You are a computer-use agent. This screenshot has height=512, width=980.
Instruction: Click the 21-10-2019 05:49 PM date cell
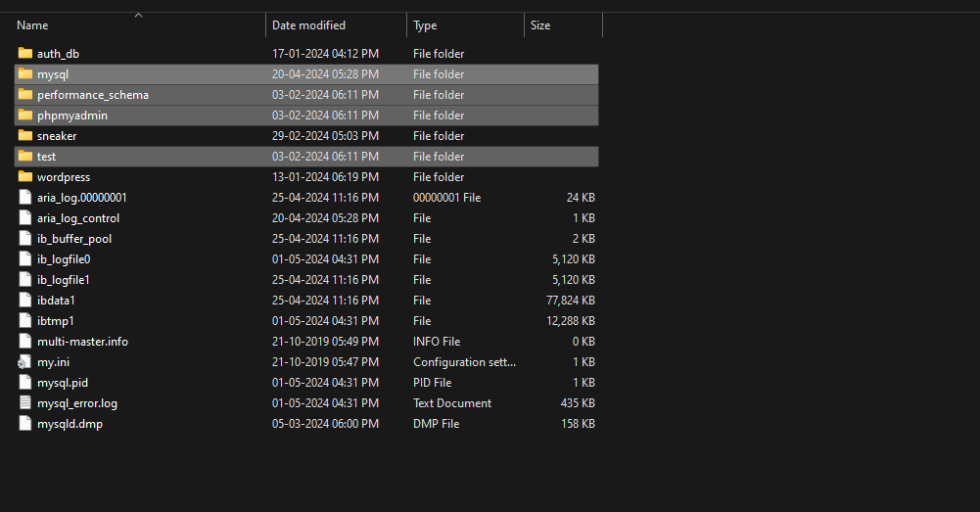coord(325,342)
